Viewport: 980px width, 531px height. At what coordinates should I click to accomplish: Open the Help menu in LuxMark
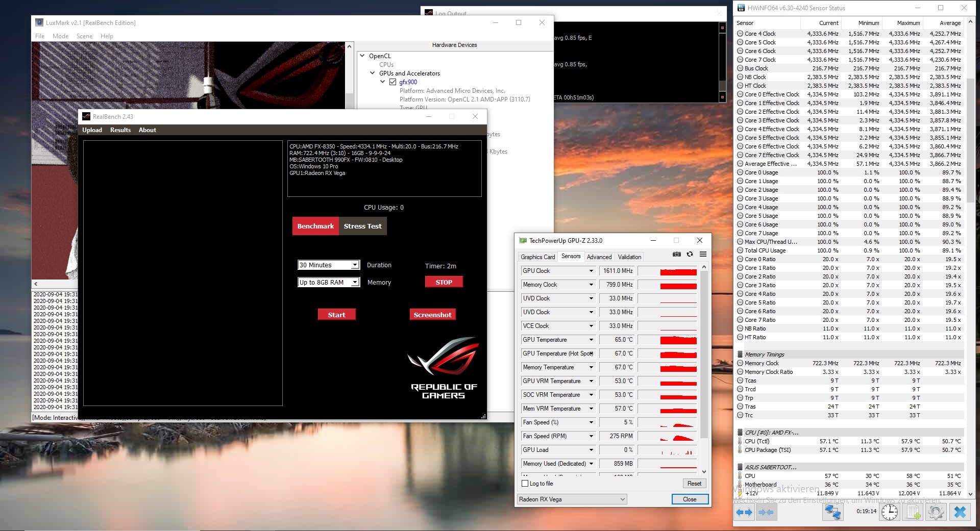[x=107, y=36]
